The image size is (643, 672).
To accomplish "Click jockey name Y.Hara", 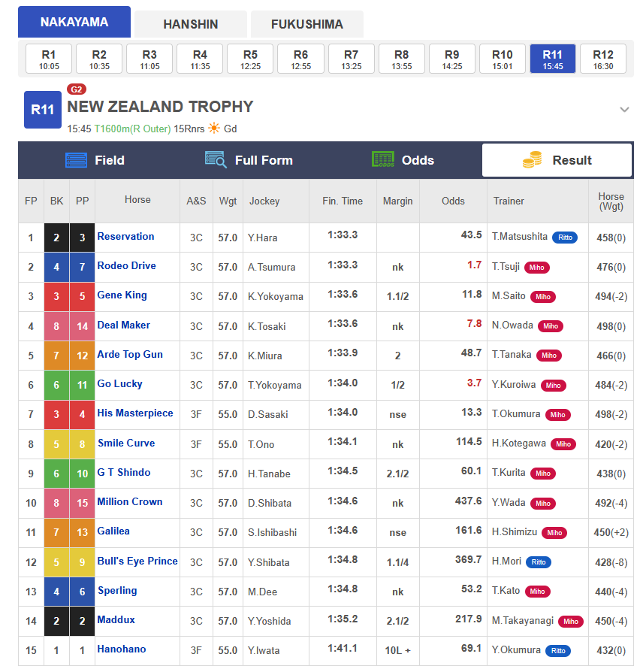I will click(262, 238).
